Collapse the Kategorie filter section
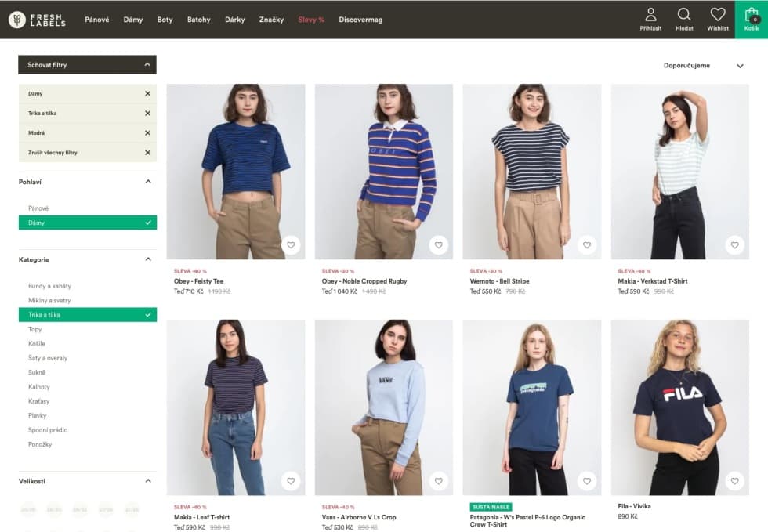Image resolution: width=768 pixels, height=532 pixels. 148,259
